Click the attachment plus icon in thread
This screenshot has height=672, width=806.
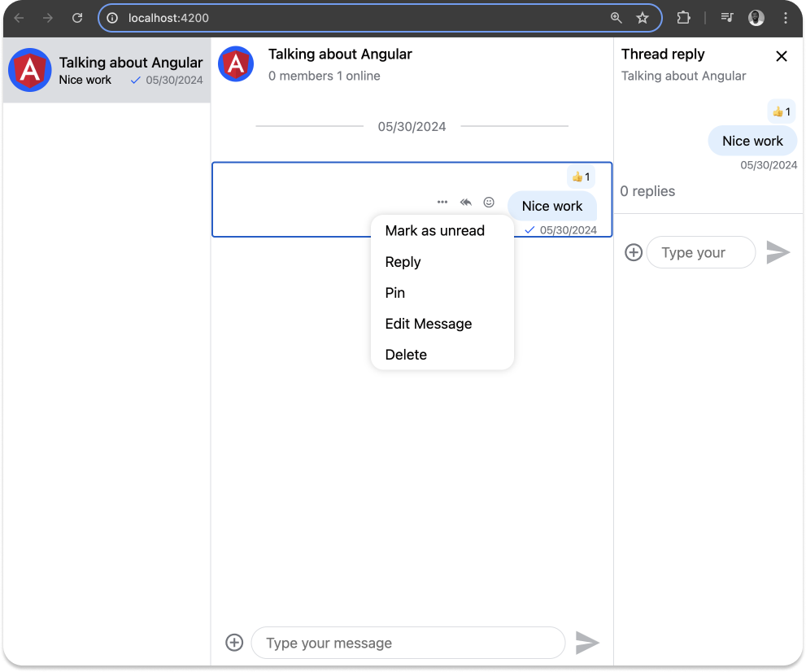pos(634,252)
